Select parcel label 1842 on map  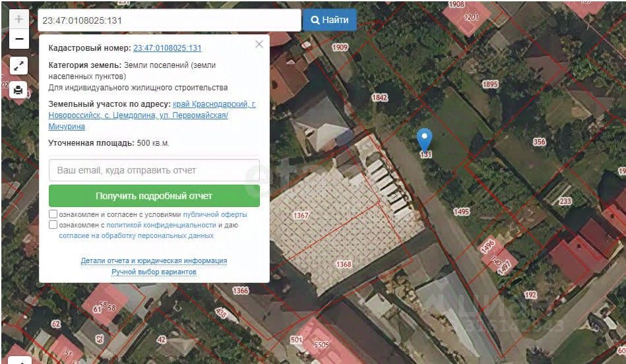[x=380, y=98]
